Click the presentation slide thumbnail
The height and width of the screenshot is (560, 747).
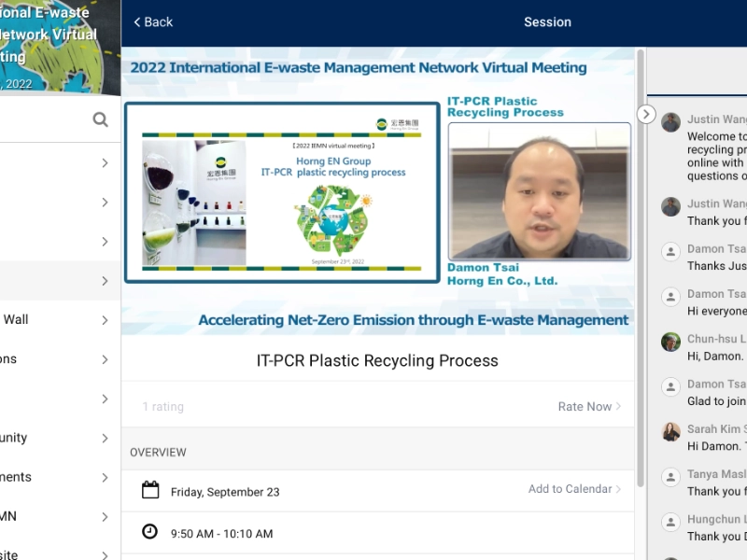pyautogui.click(x=282, y=191)
